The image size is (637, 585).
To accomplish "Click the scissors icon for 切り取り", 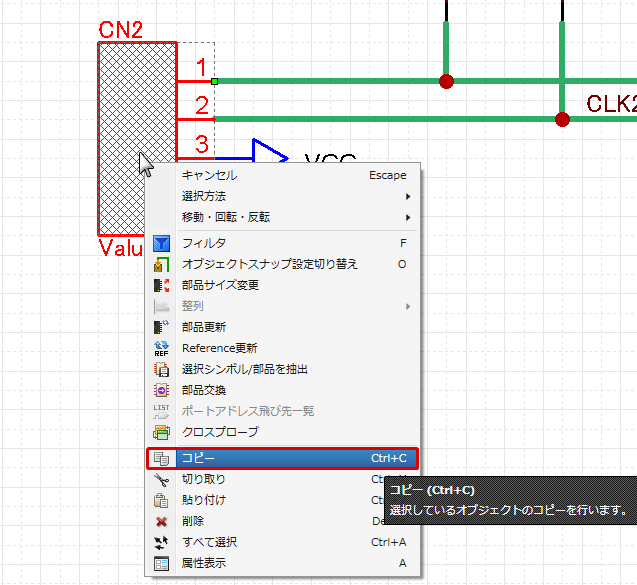I will 161,479.
